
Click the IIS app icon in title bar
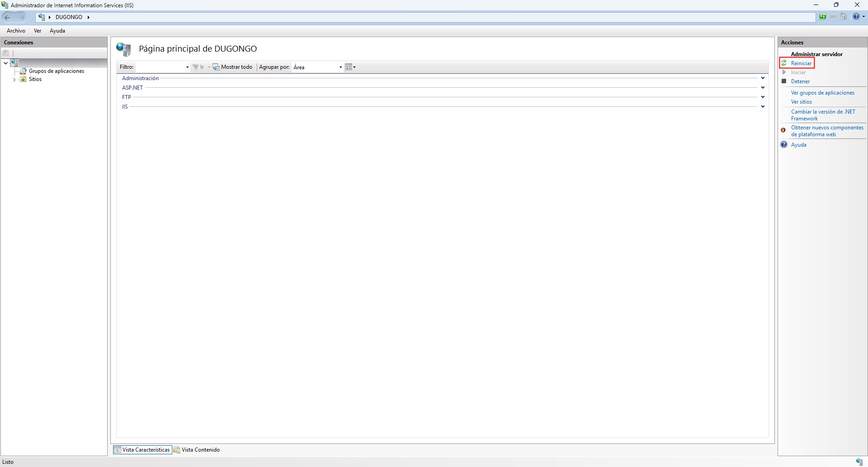coord(5,5)
